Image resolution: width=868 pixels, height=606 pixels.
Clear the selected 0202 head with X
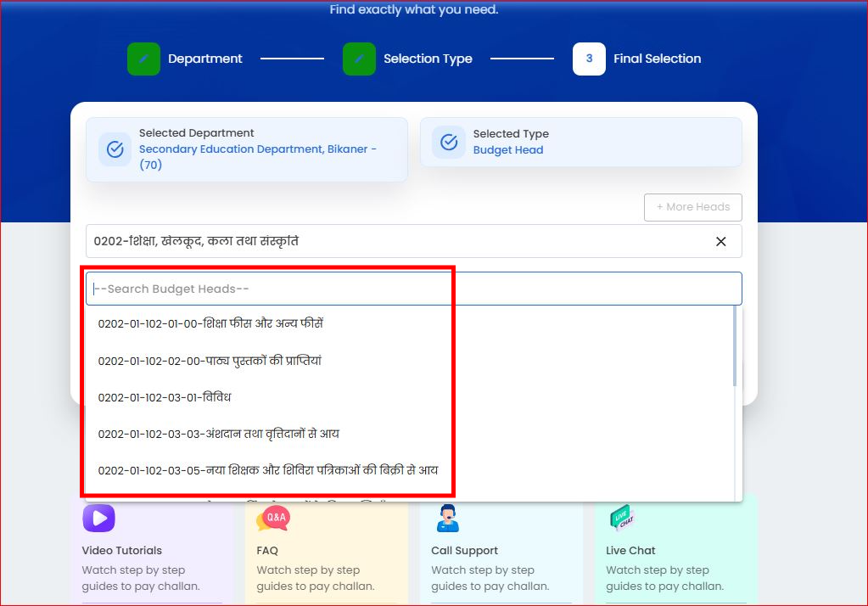point(720,242)
